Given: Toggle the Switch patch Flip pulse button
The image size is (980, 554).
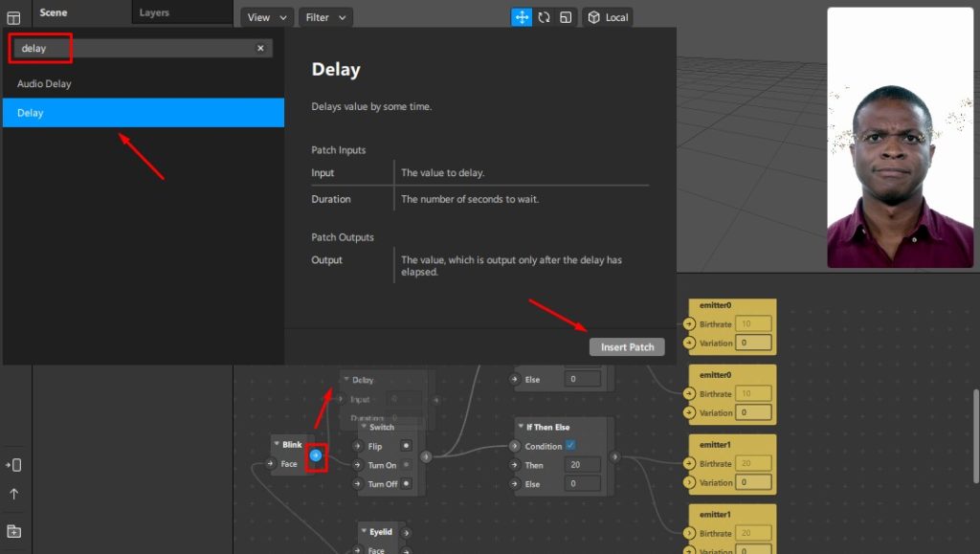Looking at the screenshot, I should click(x=406, y=446).
